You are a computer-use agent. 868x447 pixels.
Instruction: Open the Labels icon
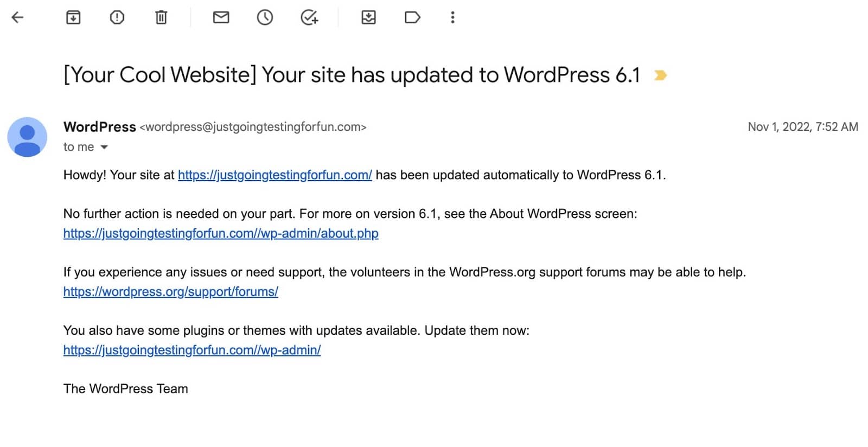pos(412,17)
